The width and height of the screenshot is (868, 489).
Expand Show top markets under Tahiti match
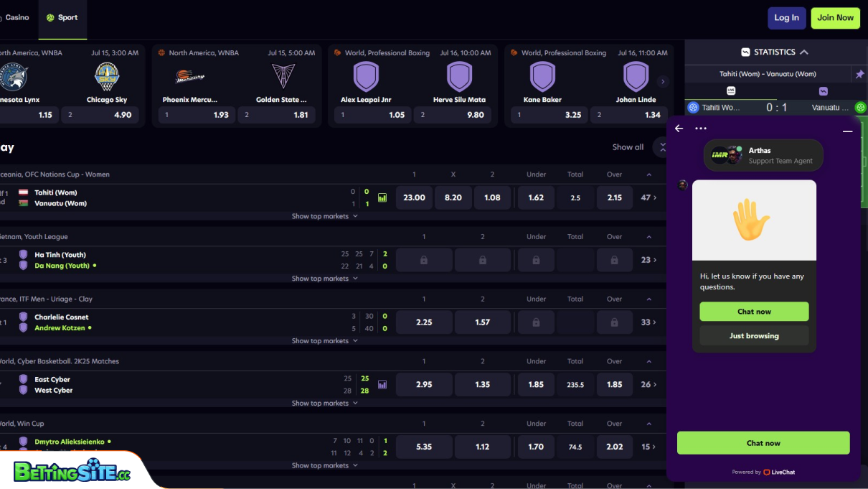point(324,216)
